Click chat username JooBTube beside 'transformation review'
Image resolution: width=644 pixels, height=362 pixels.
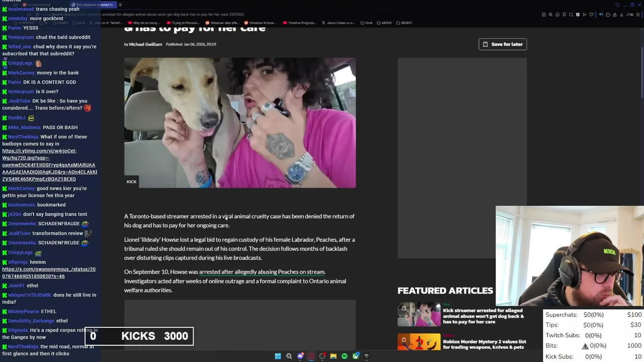[x=19, y=234]
